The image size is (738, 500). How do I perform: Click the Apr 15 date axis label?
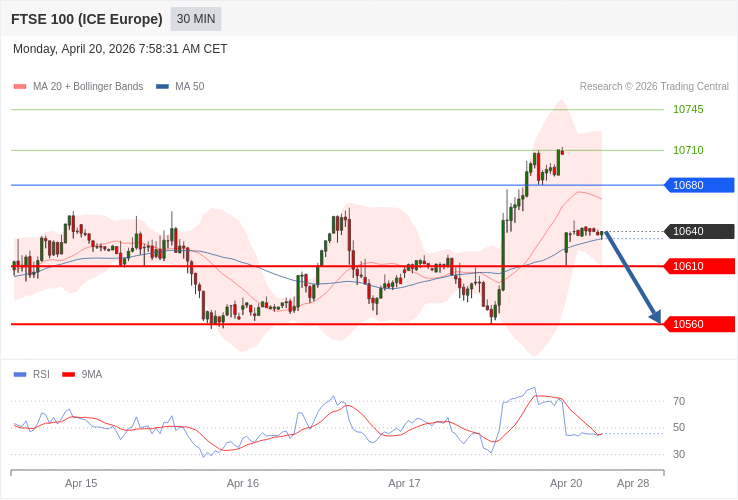[x=81, y=484]
